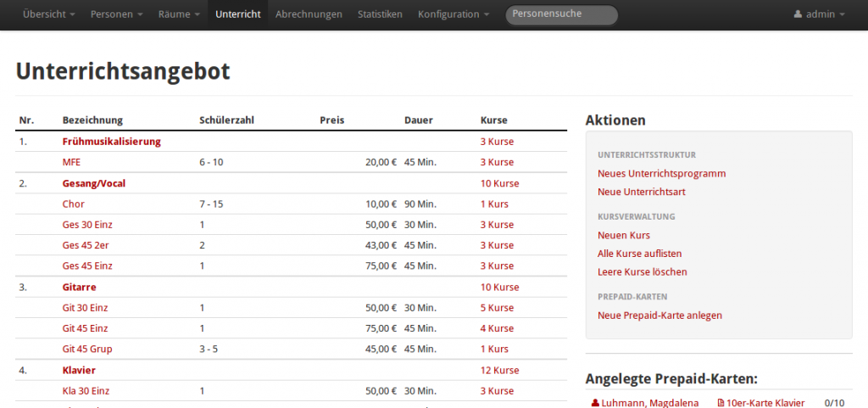Screen dimensions: 868x408
Task: Click the 45,00 € price of Git 45 Grup
Action: [x=381, y=349]
